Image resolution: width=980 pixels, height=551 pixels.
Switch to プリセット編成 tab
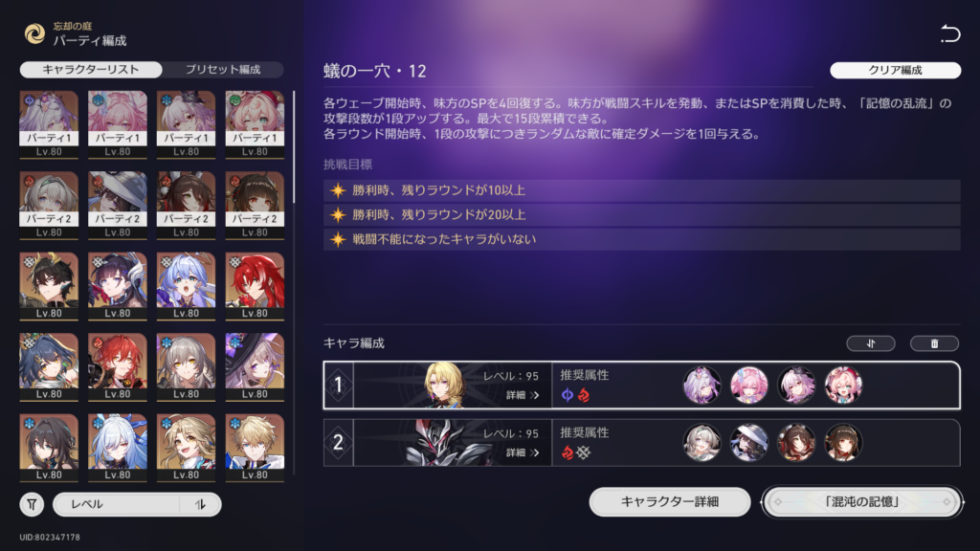pos(222,69)
